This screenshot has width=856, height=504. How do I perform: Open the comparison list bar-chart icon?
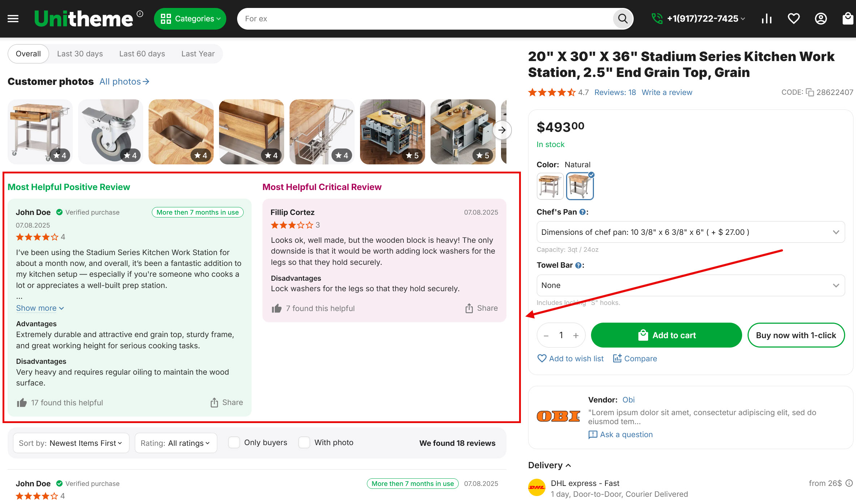click(x=766, y=18)
